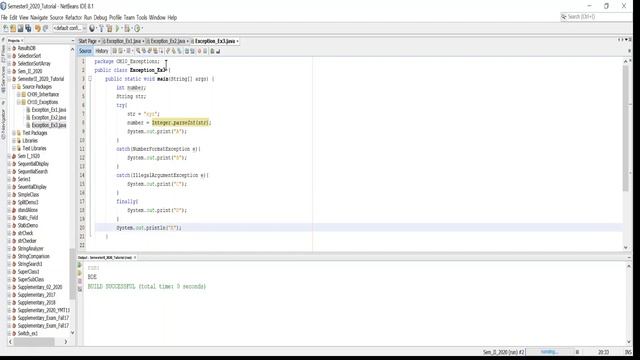Open the Debug menu
The image size is (640, 360).
pos(100,18)
